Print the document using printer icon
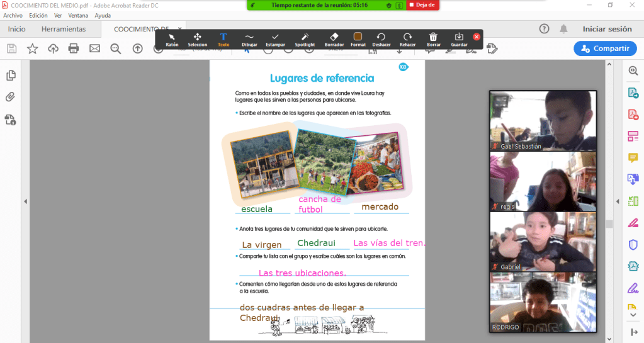644x343 pixels. click(x=74, y=48)
